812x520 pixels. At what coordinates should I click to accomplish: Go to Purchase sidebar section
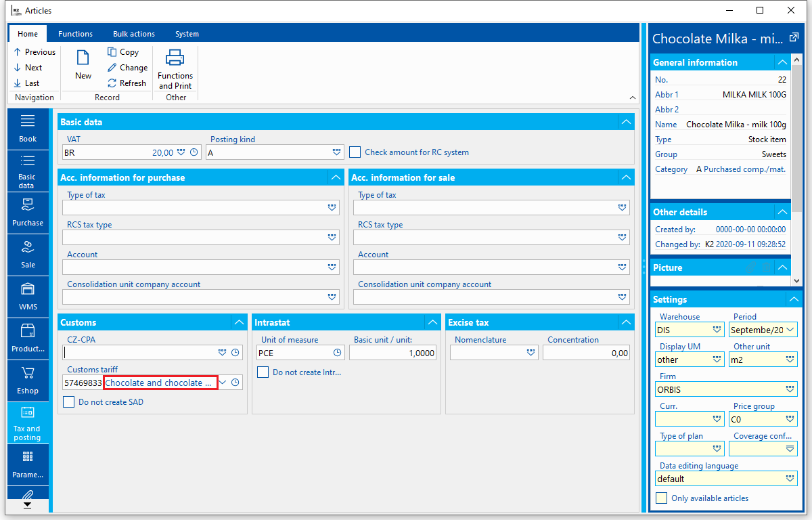(x=28, y=213)
